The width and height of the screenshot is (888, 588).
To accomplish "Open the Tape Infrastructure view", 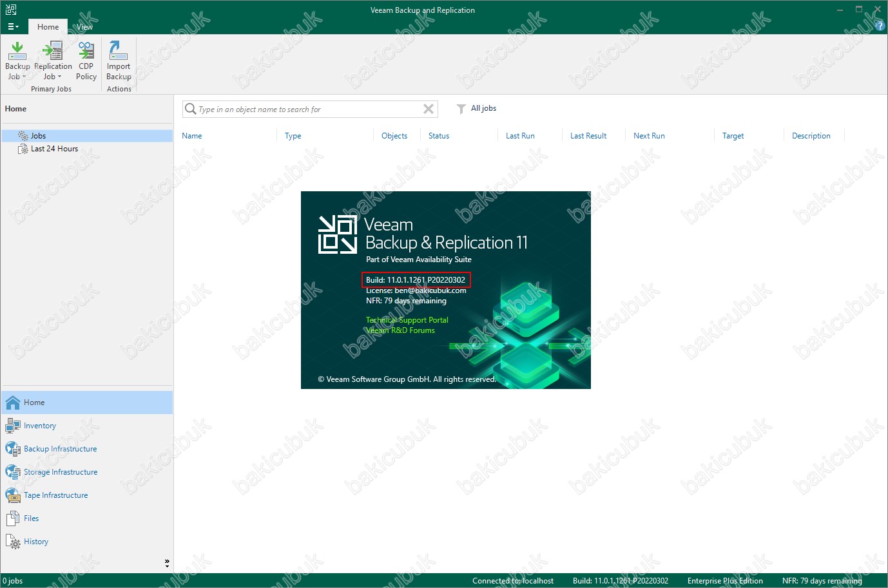I will tap(87, 495).
